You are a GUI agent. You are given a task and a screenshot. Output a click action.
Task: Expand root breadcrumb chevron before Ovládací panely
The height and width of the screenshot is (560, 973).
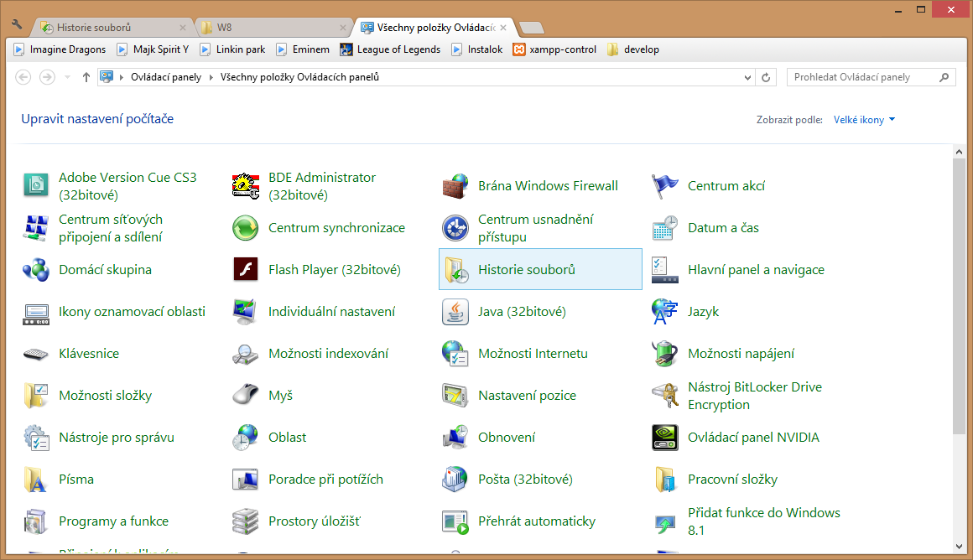pyautogui.click(x=122, y=77)
